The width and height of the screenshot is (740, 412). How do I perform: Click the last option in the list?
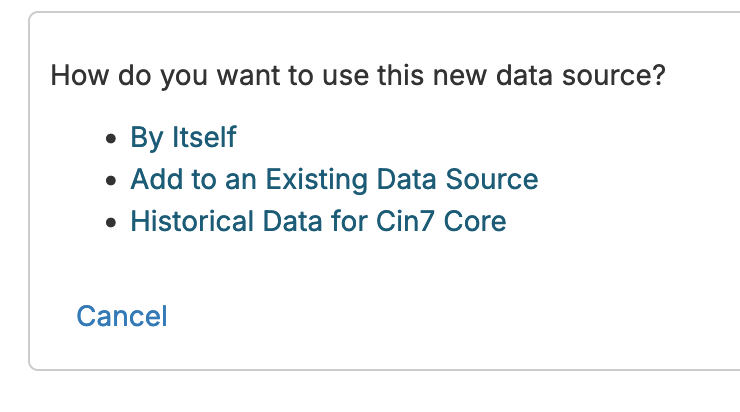click(x=318, y=221)
